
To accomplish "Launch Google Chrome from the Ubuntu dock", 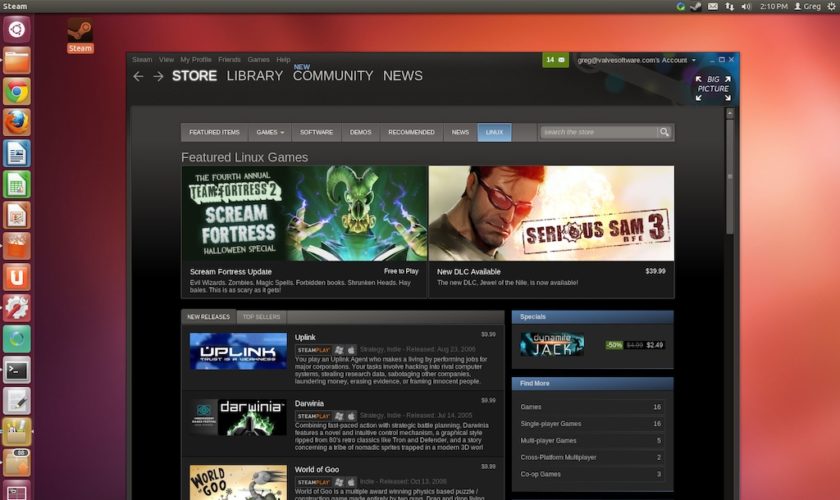I will (x=17, y=91).
